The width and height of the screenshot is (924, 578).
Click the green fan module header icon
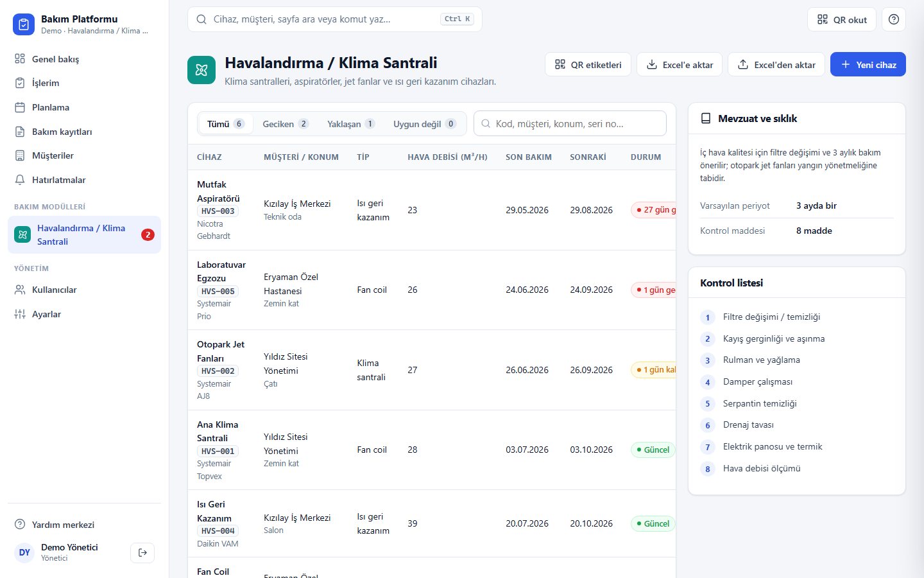click(x=201, y=70)
